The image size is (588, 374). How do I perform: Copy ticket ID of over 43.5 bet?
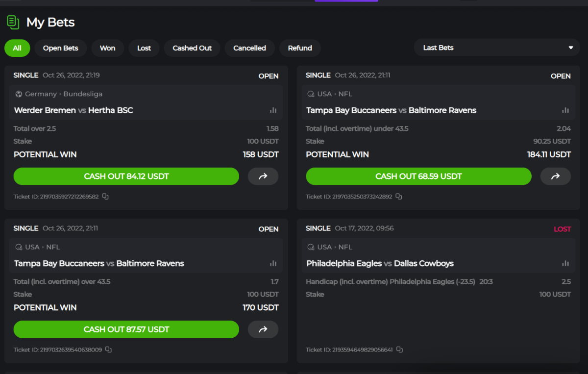coord(109,349)
